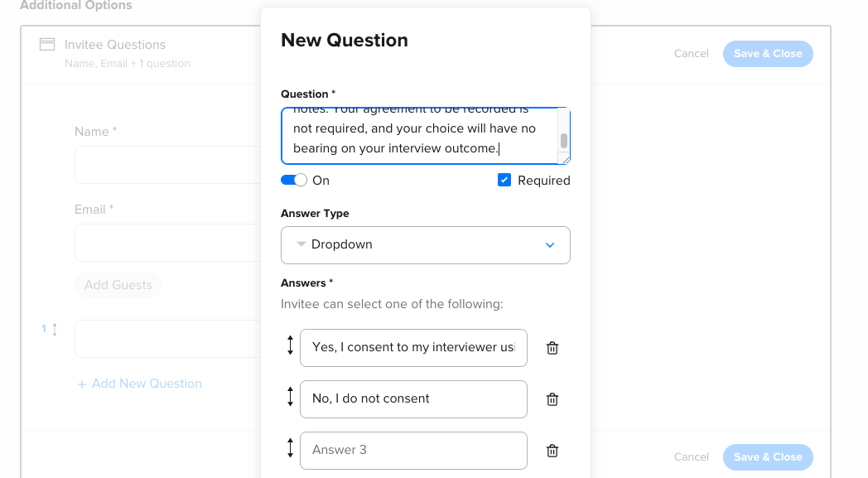Screen dimensions: 868x478
Task: Click the Add Guests button
Action: (118, 285)
